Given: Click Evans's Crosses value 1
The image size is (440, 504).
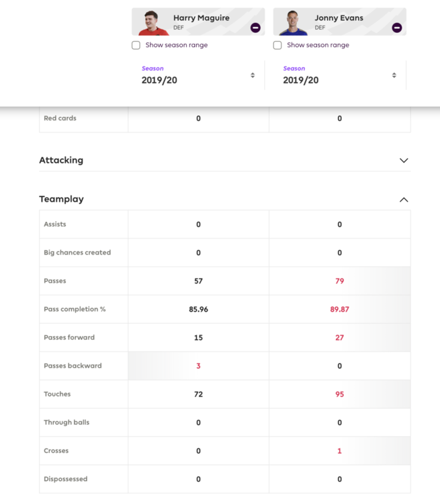Looking at the screenshot, I should click(339, 451).
